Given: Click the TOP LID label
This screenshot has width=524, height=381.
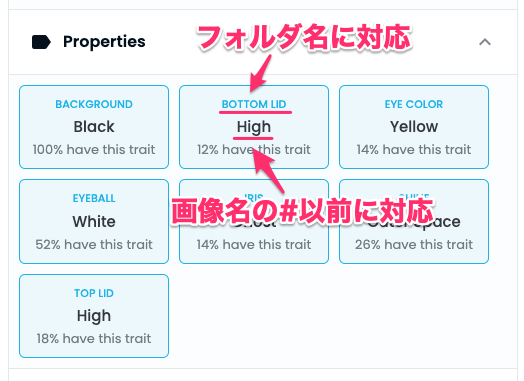Looking at the screenshot, I should click(x=94, y=293).
